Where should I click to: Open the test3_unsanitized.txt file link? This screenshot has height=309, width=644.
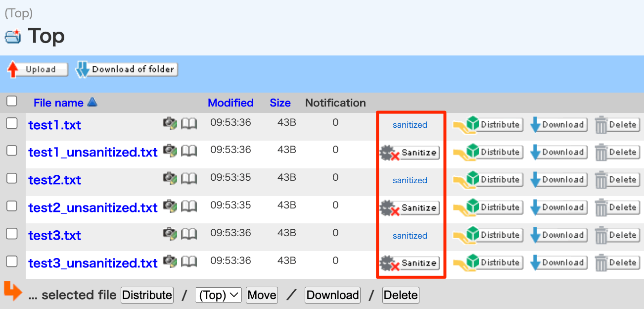[x=93, y=263]
